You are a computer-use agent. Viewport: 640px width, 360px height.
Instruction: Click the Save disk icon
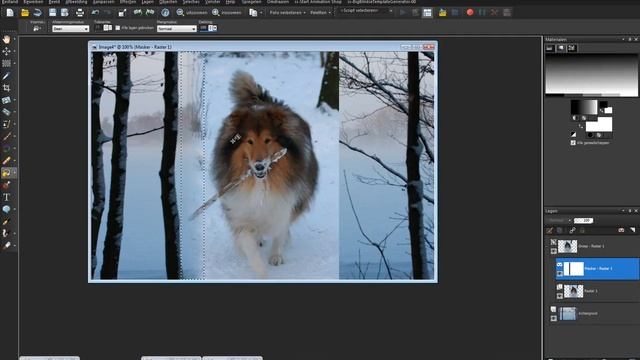(52, 13)
